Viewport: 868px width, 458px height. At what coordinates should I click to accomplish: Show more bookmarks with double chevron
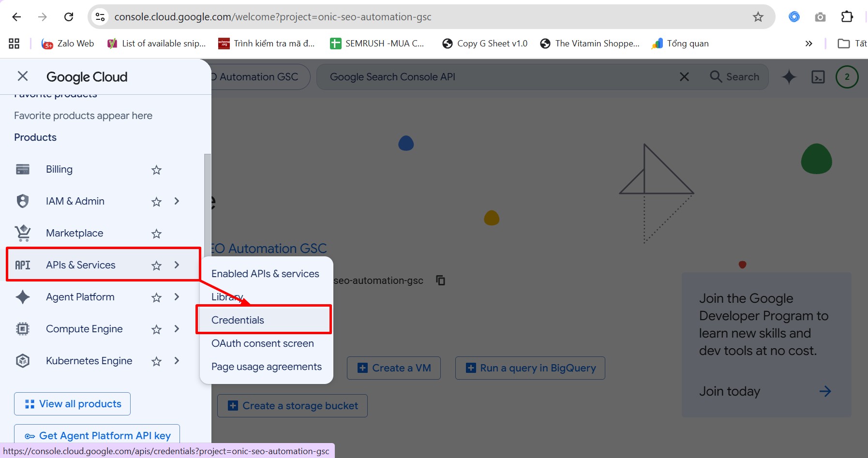(808, 44)
